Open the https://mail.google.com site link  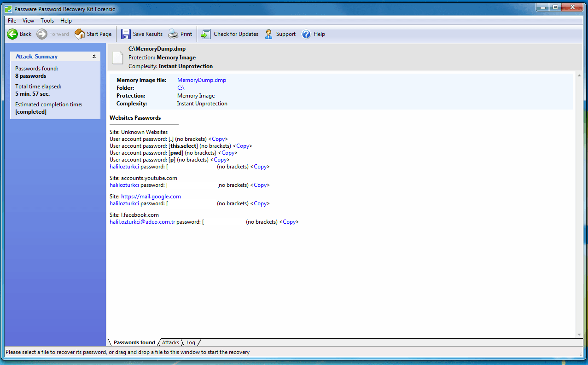pyautogui.click(x=151, y=196)
